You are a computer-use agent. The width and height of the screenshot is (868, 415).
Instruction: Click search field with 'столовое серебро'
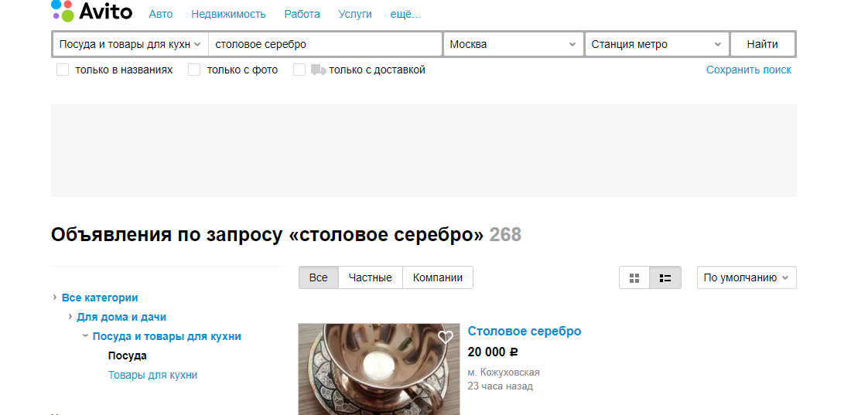pyautogui.click(x=325, y=44)
